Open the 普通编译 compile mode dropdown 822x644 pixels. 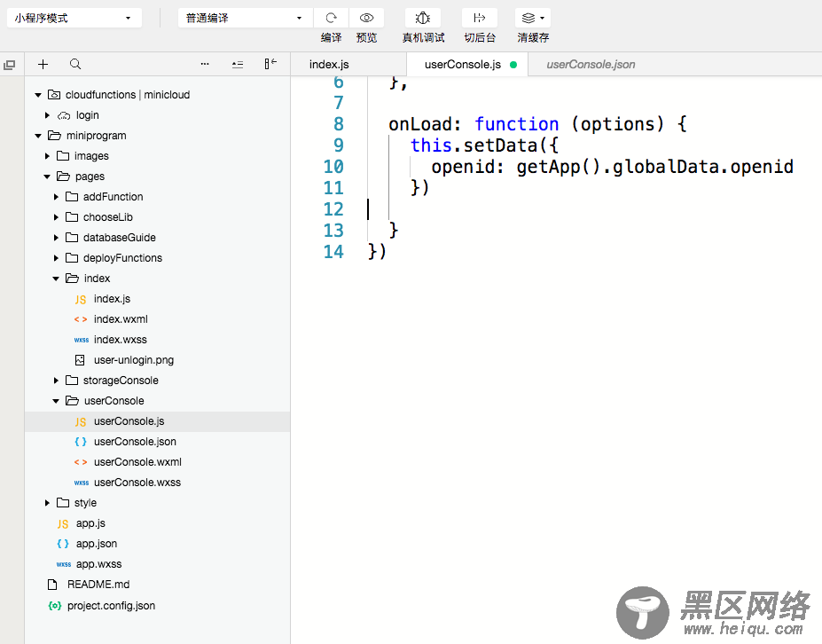click(x=246, y=18)
